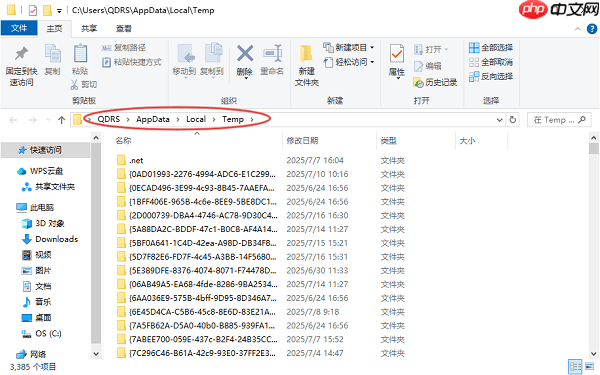Screen dimensions: 600x375
Task: Create a New folder (新建文件夹)
Action: (x=307, y=66)
